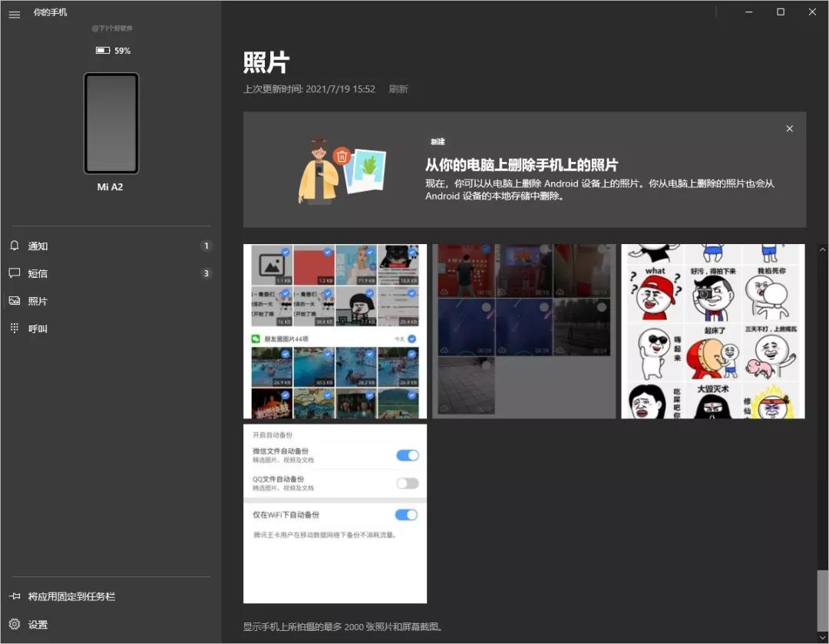Viewport: 829px width, 644px height.
Task: Click the new feature banner about deleting photos
Action: pyautogui.click(x=524, y=169)
